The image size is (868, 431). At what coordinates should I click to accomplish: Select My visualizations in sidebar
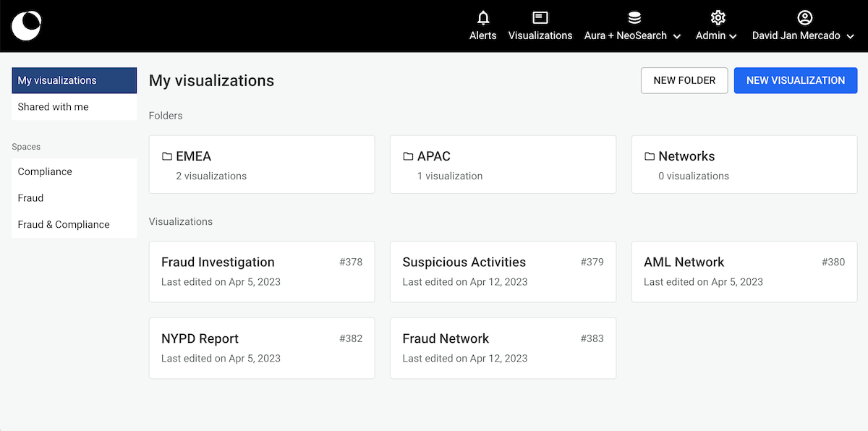[74, 80]
